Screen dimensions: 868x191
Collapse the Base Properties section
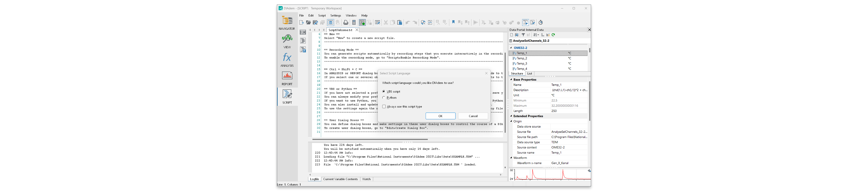[x=511, y=80]
